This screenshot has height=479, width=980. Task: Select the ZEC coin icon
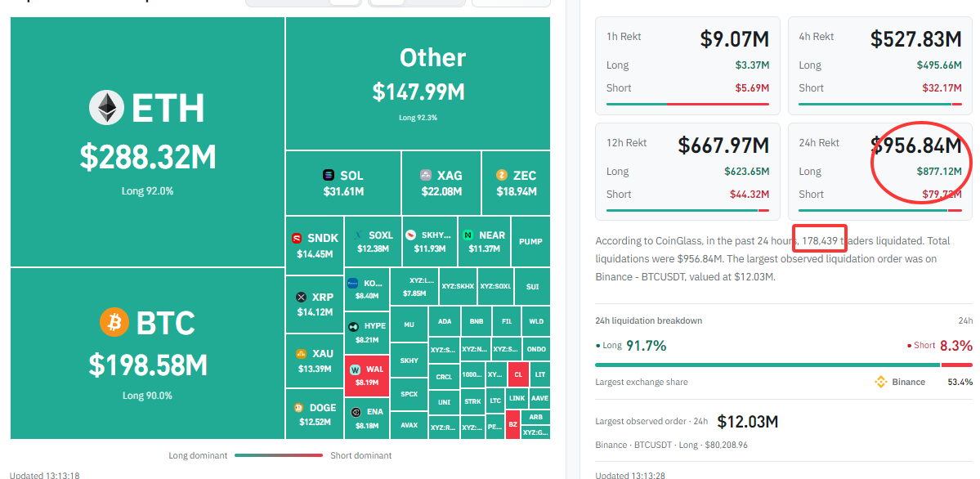(x=501, y=175)
